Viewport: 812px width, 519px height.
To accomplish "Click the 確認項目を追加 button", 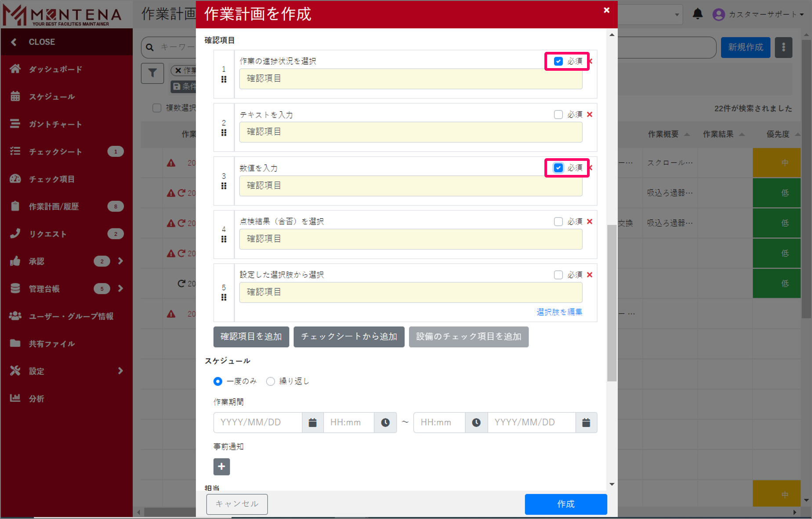I will (251, 337).
